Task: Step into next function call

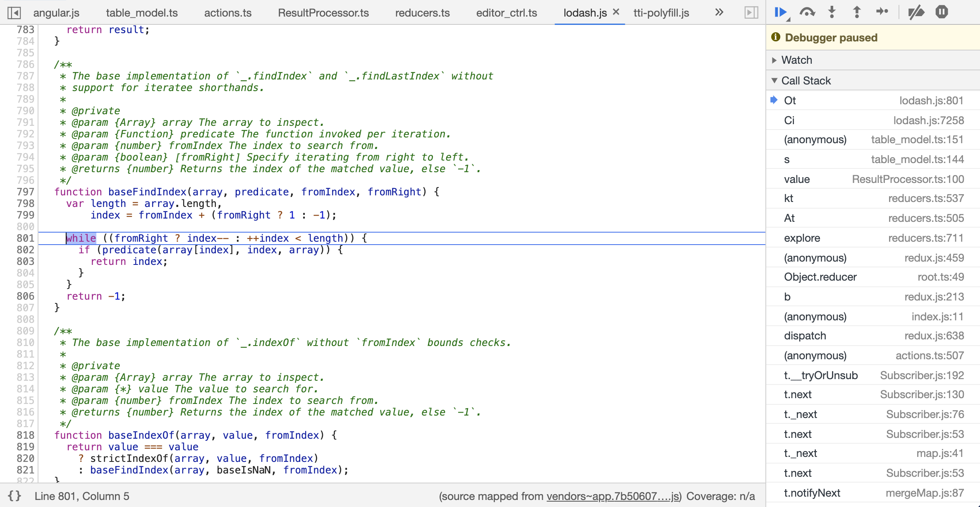Action: click(x=832, y=12)
